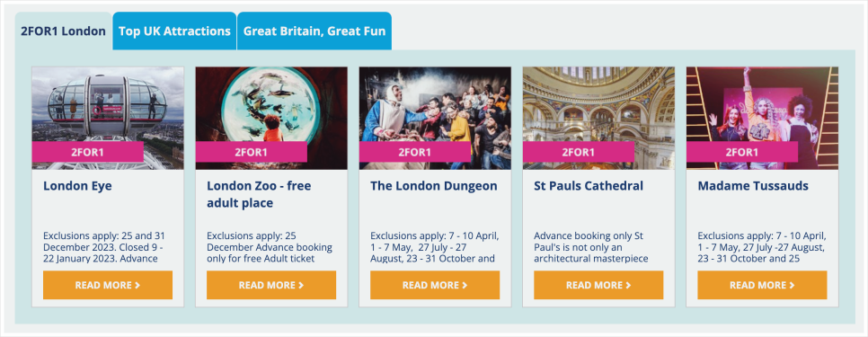The height and width of the screenshot is (337, 868).
Task: Click the London Zoo aquarium image
Action: coord(271,118)
